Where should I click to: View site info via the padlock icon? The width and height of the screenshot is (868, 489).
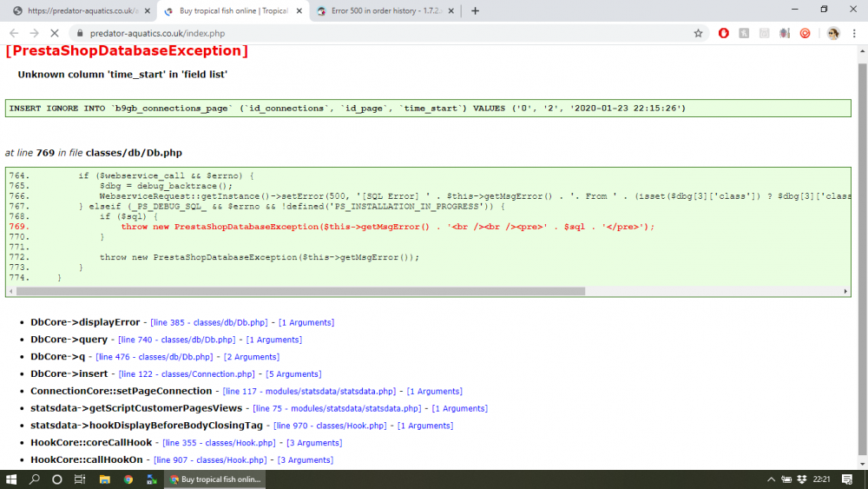(x=80, y=33)
